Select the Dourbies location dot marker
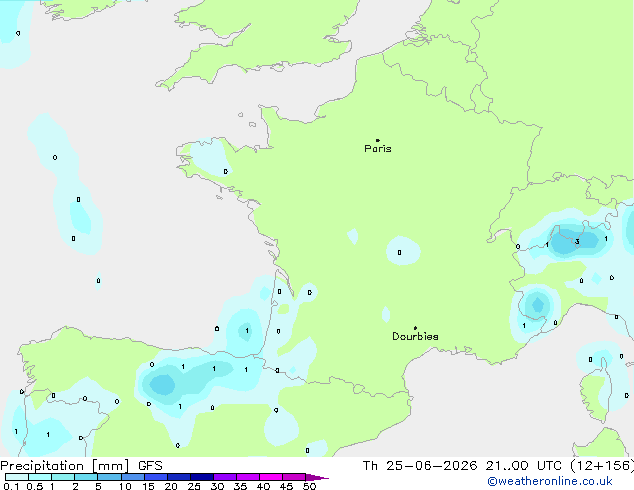634x490 pixels. pos(415,328)
